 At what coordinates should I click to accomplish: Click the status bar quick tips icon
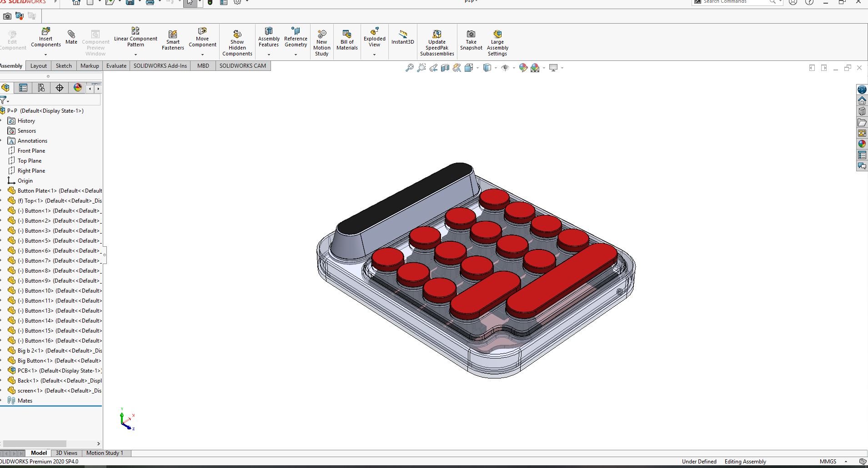[x=862, y=461]
